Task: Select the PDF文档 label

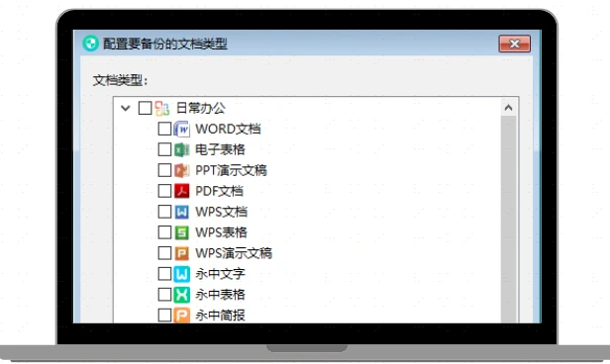Action: pos(220,191)
